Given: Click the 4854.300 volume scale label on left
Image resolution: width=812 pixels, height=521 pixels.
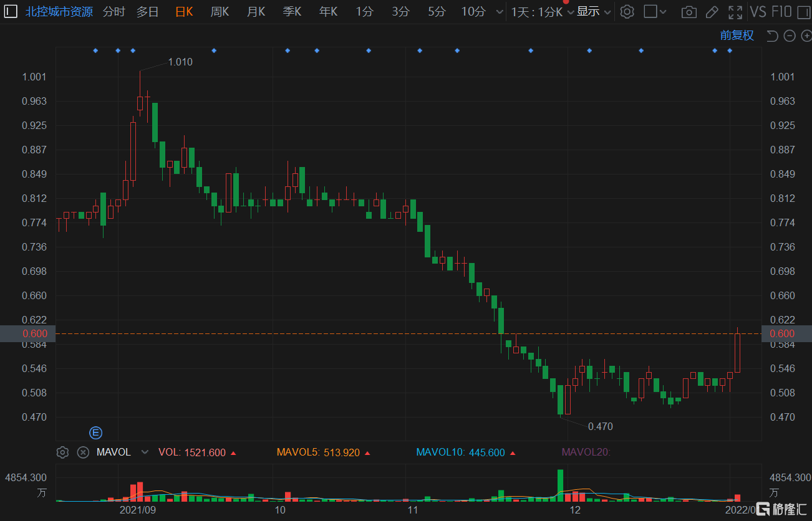Looking at the screenshot, I should pyautogui.click(x=26, y=477).
